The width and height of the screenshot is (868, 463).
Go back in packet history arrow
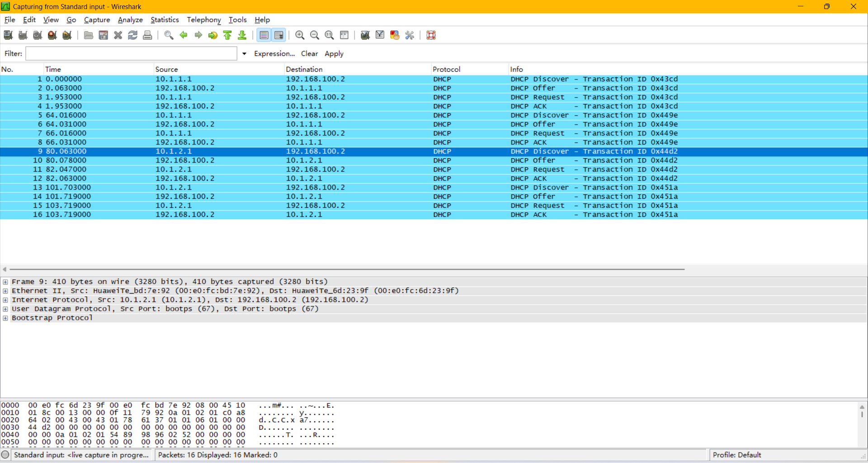point(184,35)
